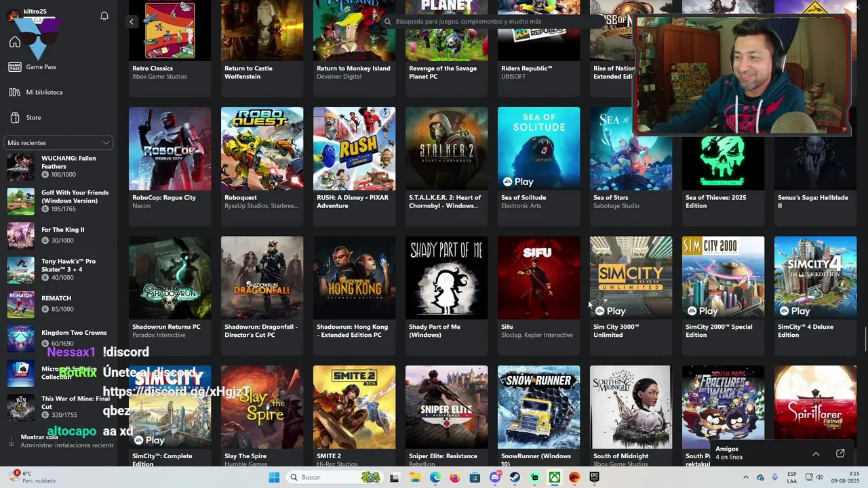
Task: Open For The King II sidebar entry
Action: click(x=58, y=235)
